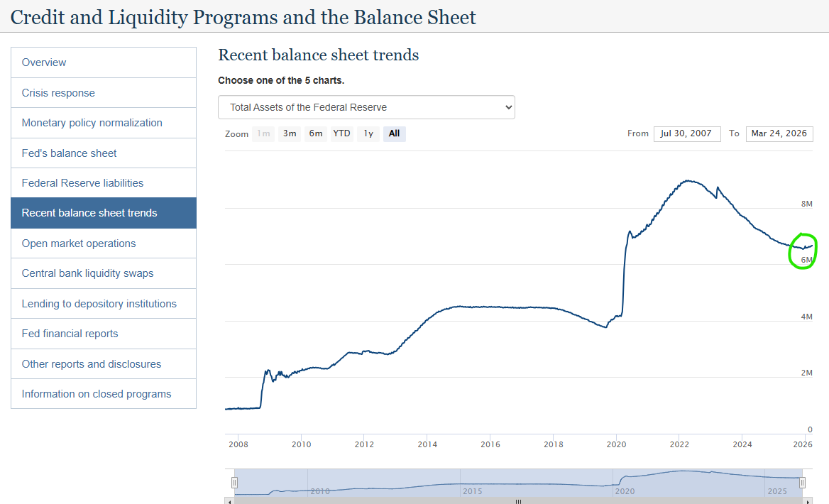Click the navigator scrollbar thumb grip
The height and width of the screenshot is (504, 829).
click(x=519, y=501)
